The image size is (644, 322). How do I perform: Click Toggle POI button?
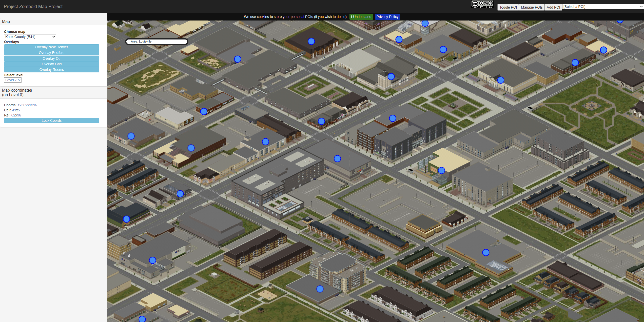tap(508, 7)
